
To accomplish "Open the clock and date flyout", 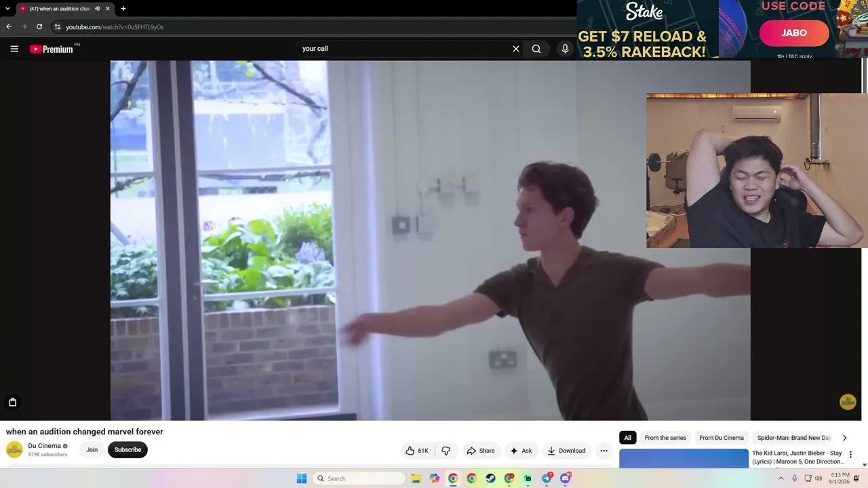I will pos(840,479).
